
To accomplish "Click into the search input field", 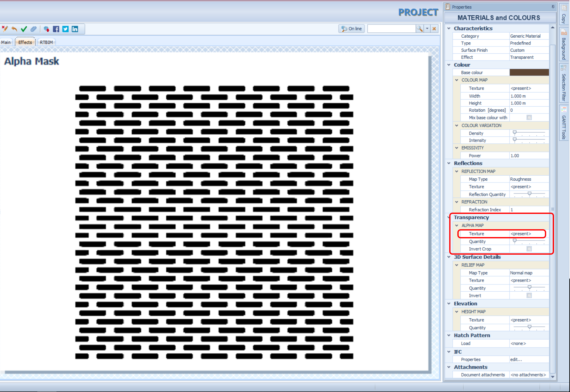I will pyautogui.click(x=392, y=29).
